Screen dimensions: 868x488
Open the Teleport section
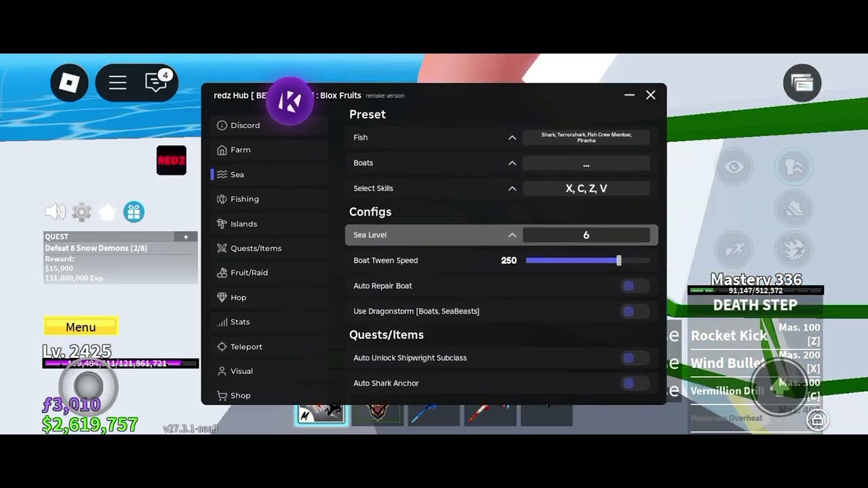pos(269,346)
